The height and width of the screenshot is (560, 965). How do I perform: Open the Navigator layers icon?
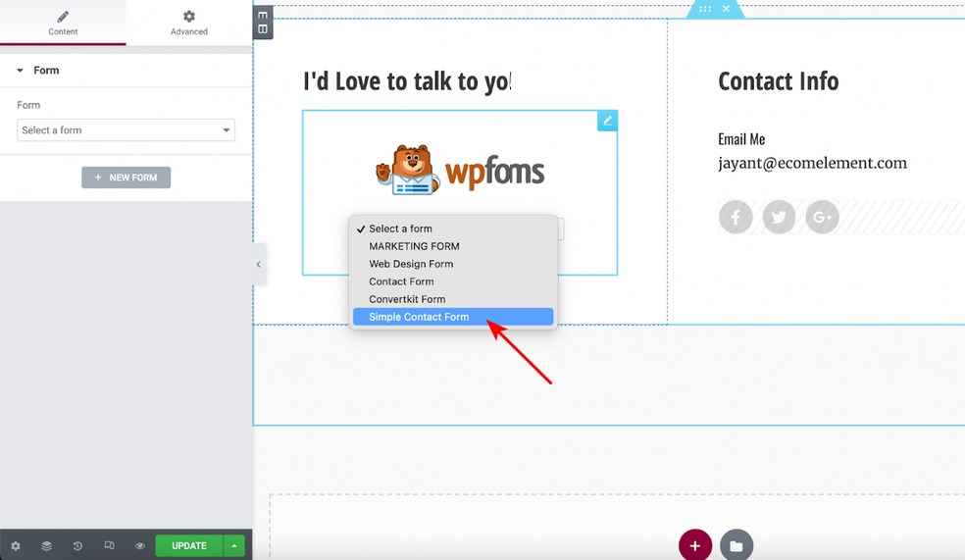pyautogui.click(x=47, y=546)
